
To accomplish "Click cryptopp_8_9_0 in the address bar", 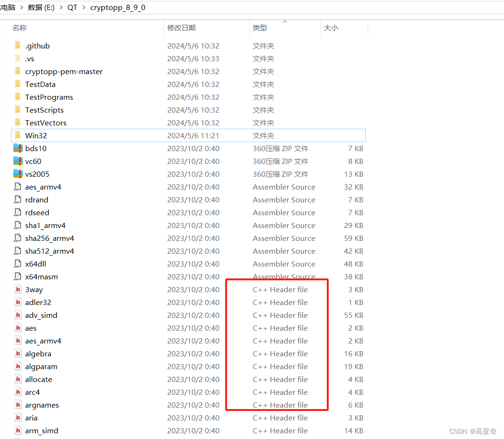I will coord(118,8).
